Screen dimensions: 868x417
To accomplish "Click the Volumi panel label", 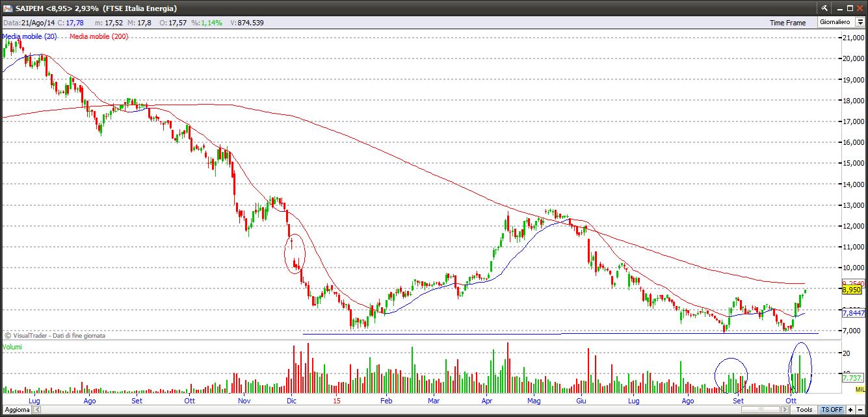I will pos(12,347).
